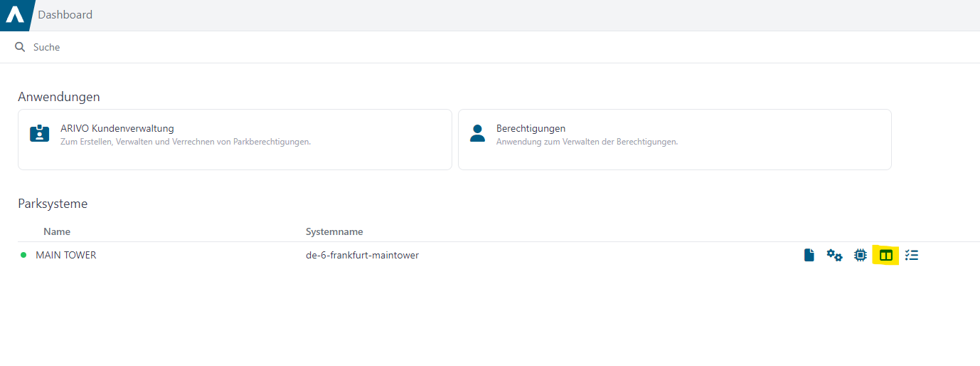The height and width of the screenshot is (366, 980).
Task: Click the Systemname column header
Action: [334, 231]
